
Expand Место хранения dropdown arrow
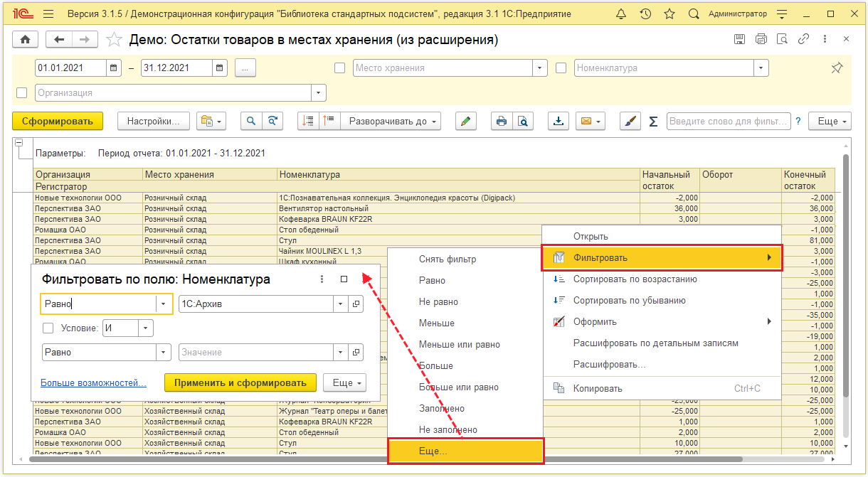click(540, 68)
